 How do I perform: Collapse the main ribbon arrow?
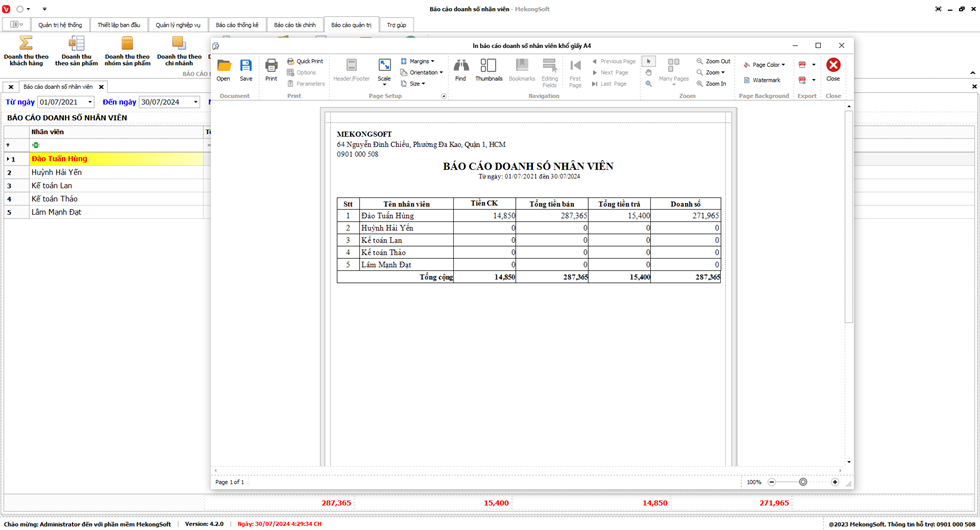(972, 73)
